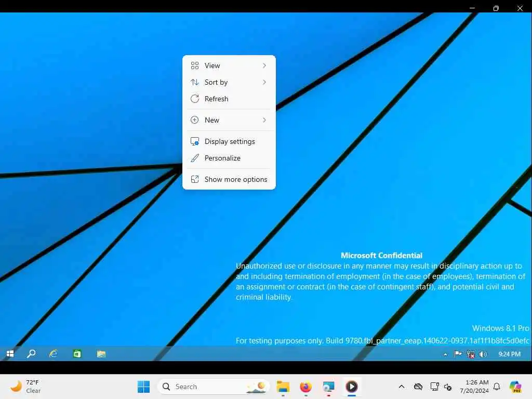Click the network error icon in inner tray
The width and height of the screenshot is (532, 399).
(471, 354)
